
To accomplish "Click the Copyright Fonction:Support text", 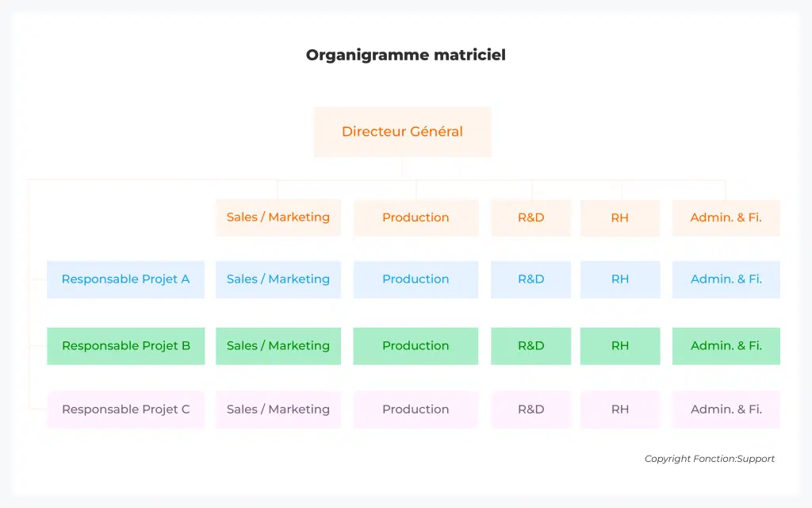I will pyautogui.click(x=710, y=459).
